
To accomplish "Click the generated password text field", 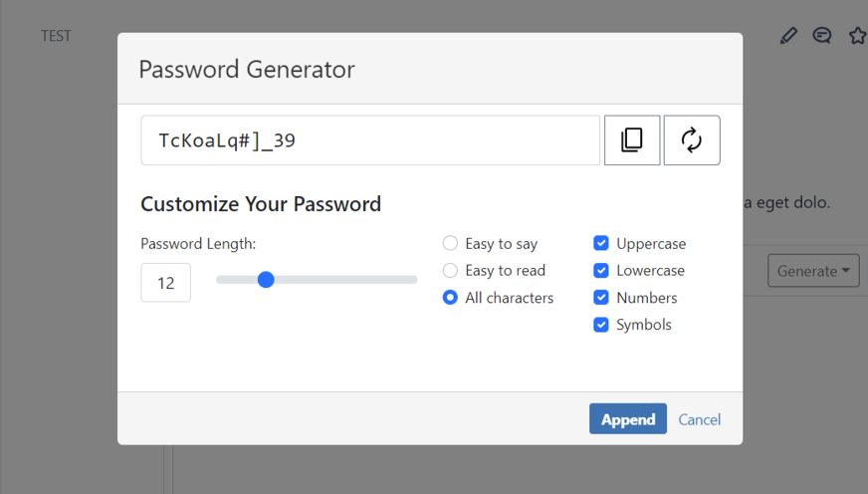I will 370,140.
